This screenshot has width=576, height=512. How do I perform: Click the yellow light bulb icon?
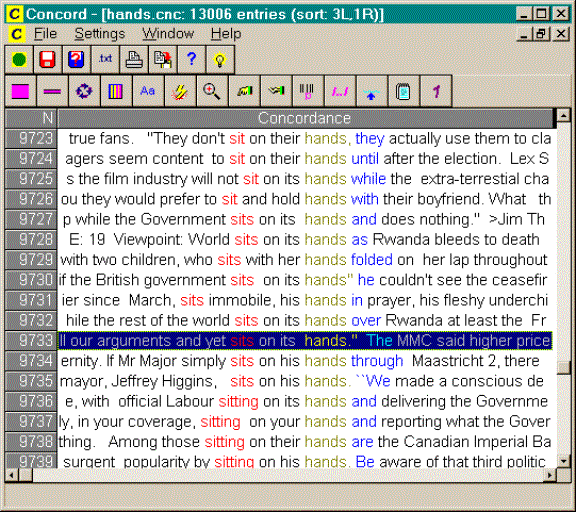pyautogui.click(x=220, y=60)
